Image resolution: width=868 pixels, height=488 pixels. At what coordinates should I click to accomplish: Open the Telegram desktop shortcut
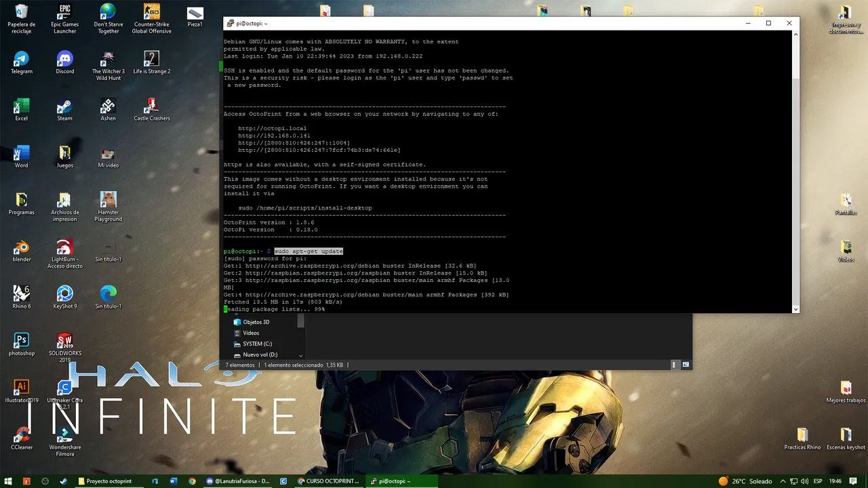tap(21, 62)
